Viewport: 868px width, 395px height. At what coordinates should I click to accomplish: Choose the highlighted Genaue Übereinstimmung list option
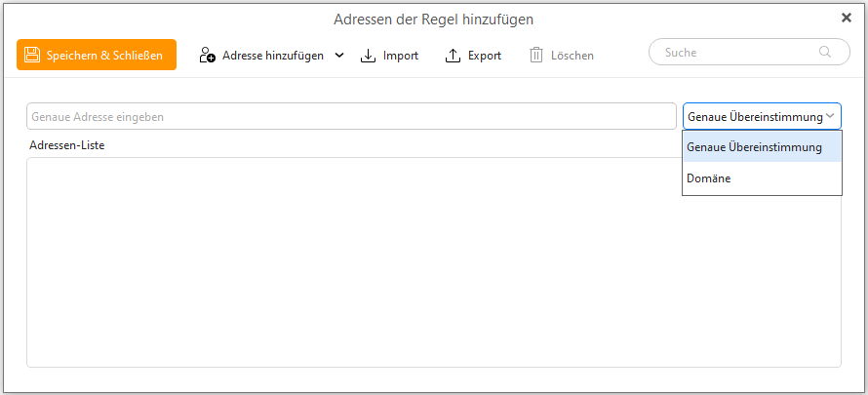tap(762, 147)
